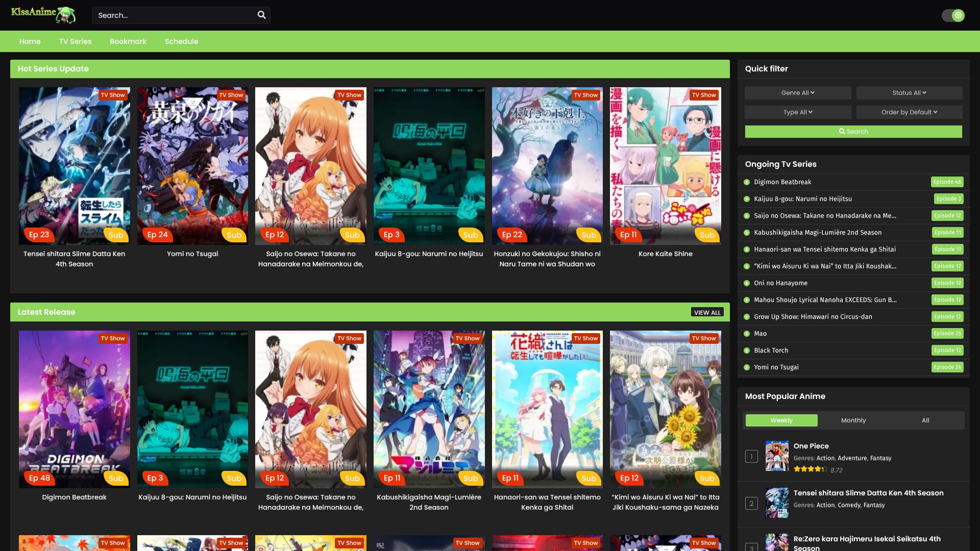Click the KissAnime logo
This screenshot has height=551, width=980.
point(43,15)
